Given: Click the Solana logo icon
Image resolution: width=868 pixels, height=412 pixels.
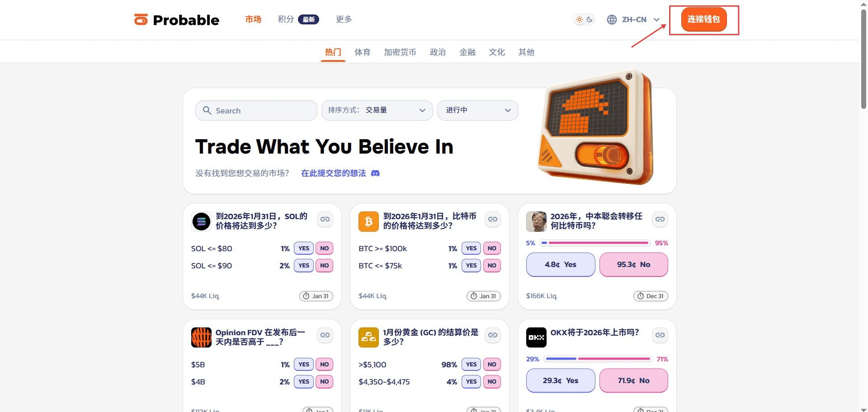Looking at the screenshot, I should click(x=201, y=221).
